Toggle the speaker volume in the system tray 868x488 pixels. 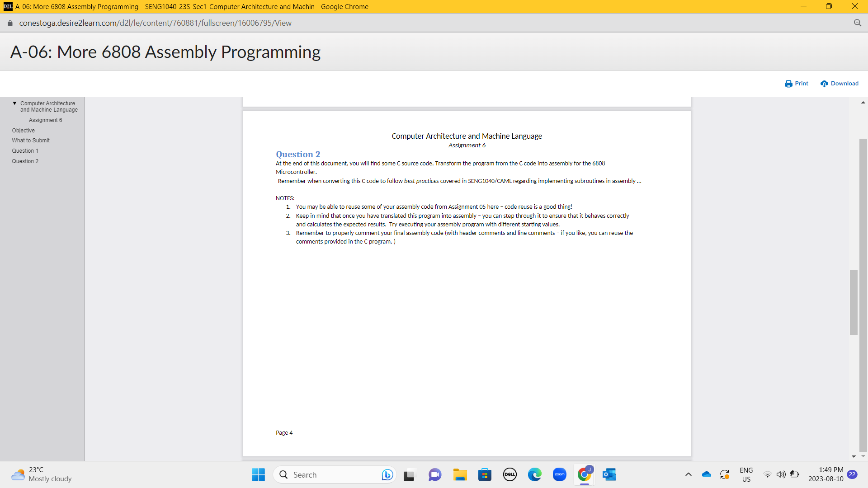click(x=781, y=474)
